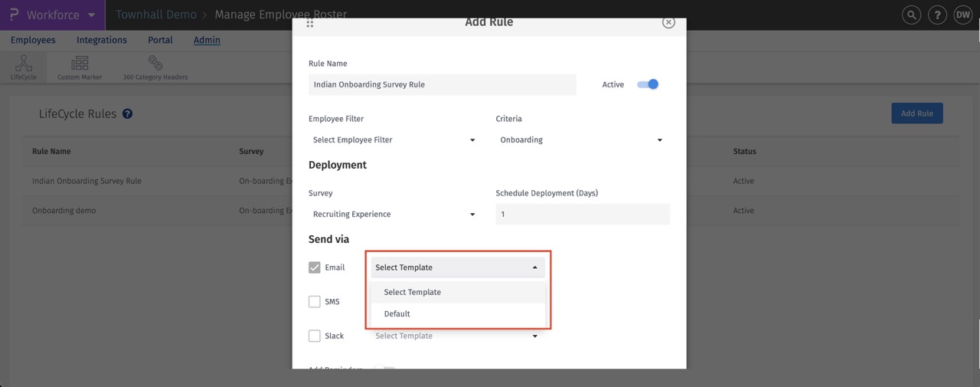
Task: Open the Survey dropdown showing Recruiting Experience
Action: click(394, 215)
